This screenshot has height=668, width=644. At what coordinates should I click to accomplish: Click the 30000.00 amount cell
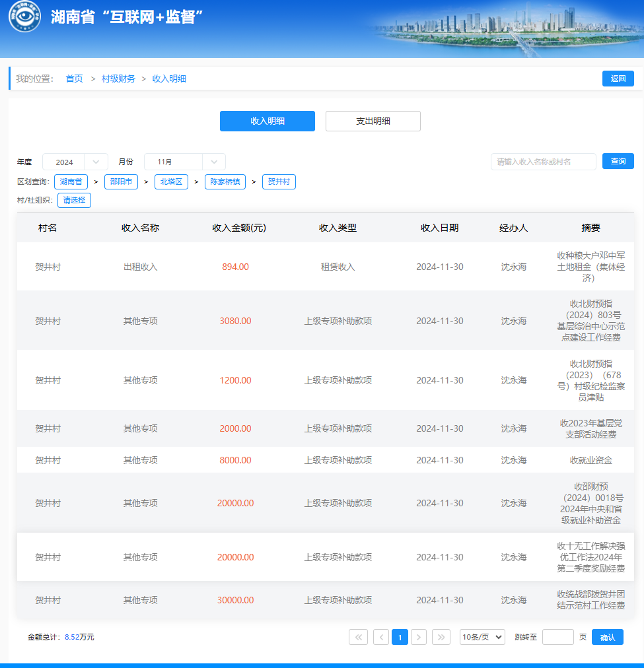click(235, 600)
